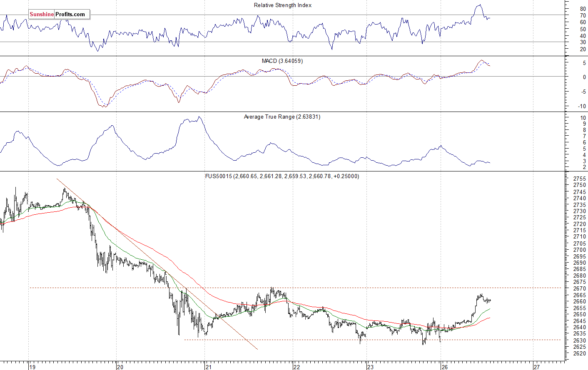Image resolution: width=588 pixels, height=370 pixels.
Task: Click the 2630 price axis value
Action: (x=579, y=340)
